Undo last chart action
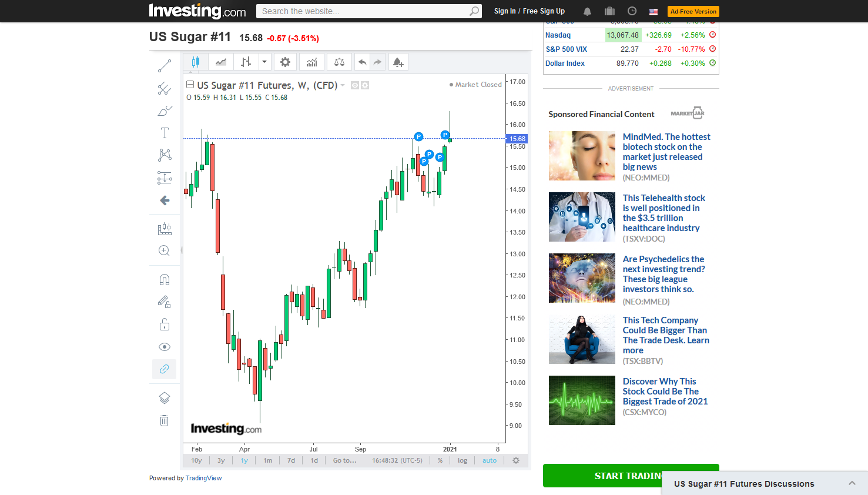The height and width of the screenshot is (495, 868). click(x=363, y=62)
